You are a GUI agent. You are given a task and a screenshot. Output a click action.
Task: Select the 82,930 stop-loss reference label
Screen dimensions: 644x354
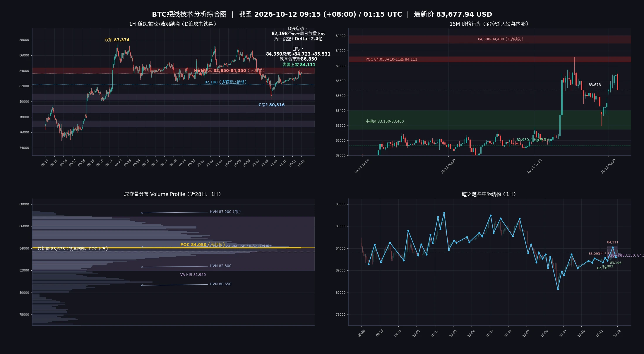click(x=533, y=140)
